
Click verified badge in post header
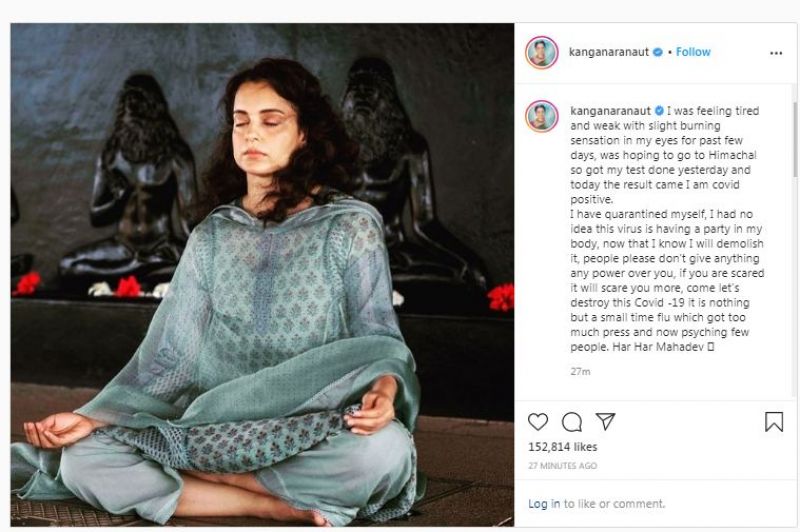coord(657,52)
